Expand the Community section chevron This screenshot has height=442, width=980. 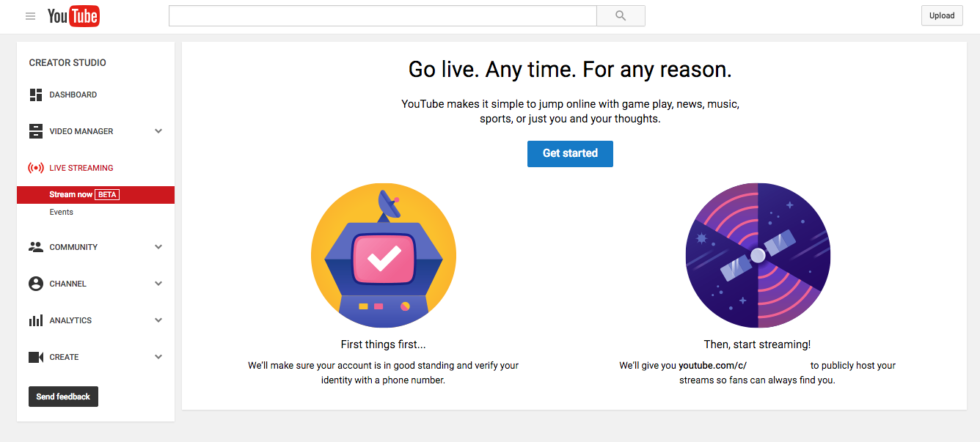(x=158, y=247)
